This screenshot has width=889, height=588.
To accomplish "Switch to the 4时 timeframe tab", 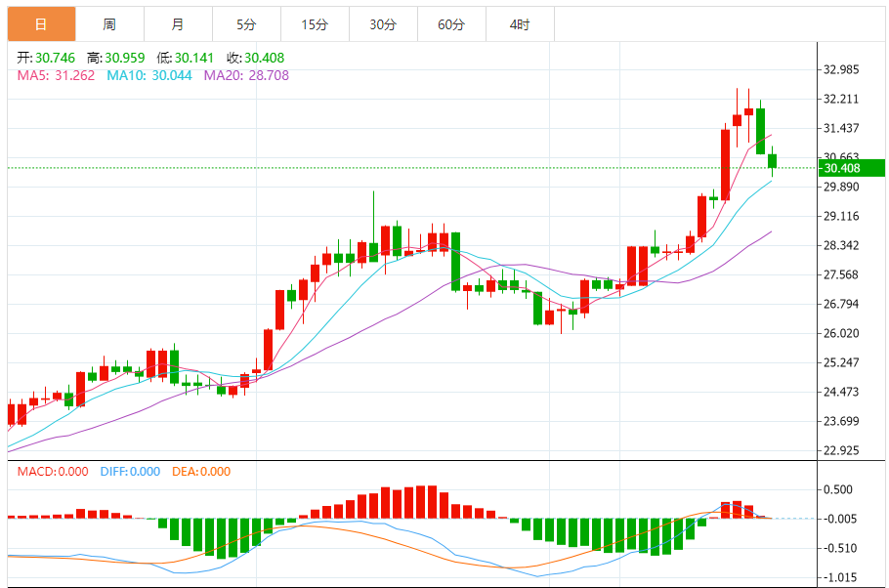I will click(520, 24).
